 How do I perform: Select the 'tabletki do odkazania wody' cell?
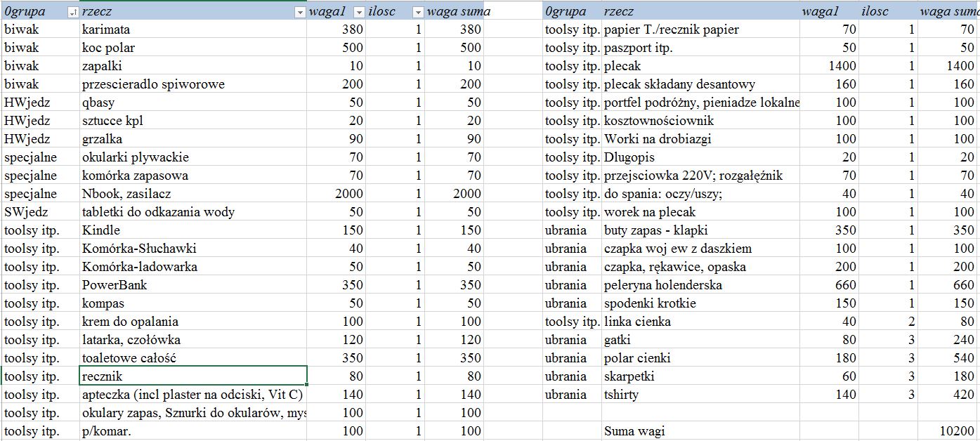click(x=193, y=212)
